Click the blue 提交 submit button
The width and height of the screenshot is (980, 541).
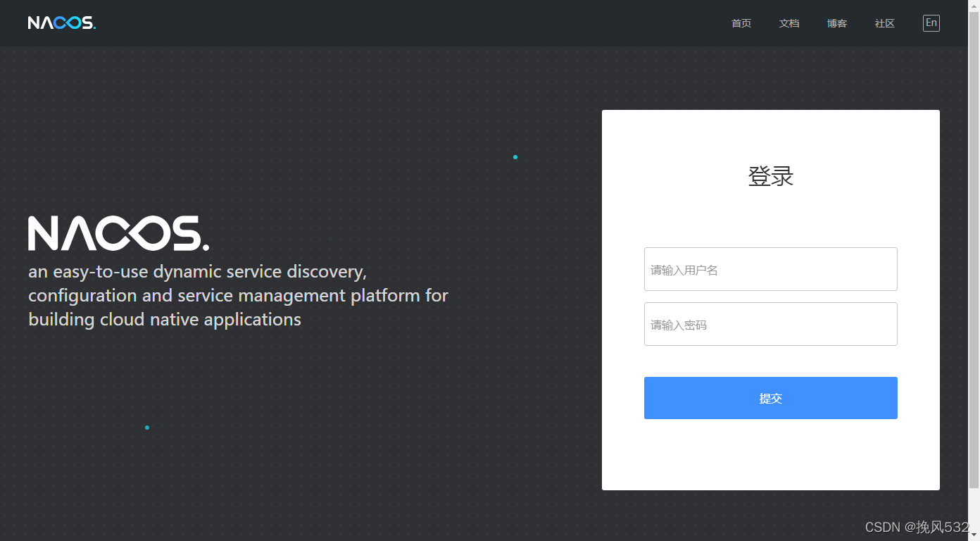coord(771,398)
